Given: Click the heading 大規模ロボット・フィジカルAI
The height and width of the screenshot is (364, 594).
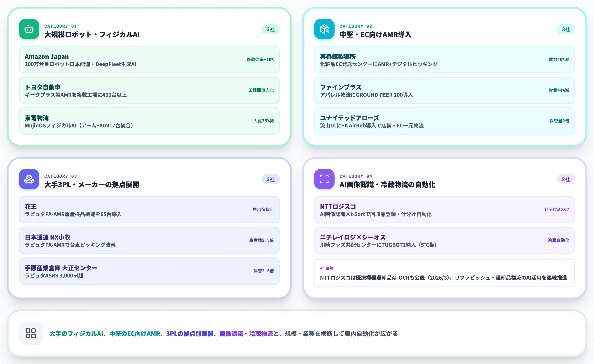Looking at the screenshot, I should point(92,35).
